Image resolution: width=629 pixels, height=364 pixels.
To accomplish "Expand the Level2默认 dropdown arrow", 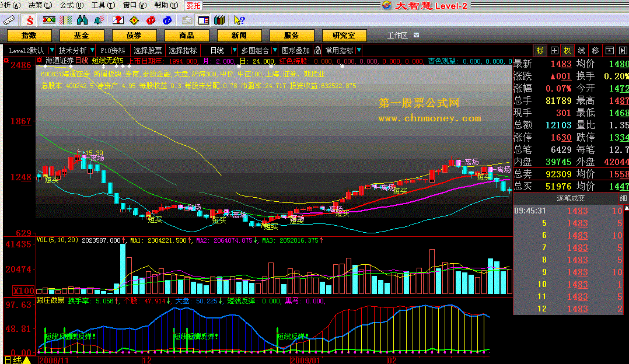I will (52, 51).
